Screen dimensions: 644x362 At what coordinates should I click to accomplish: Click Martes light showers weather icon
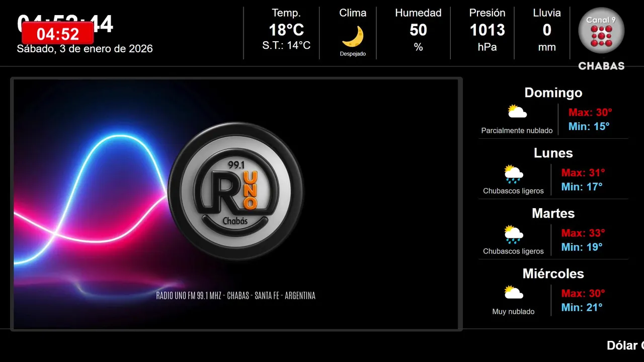pos(514,234)
